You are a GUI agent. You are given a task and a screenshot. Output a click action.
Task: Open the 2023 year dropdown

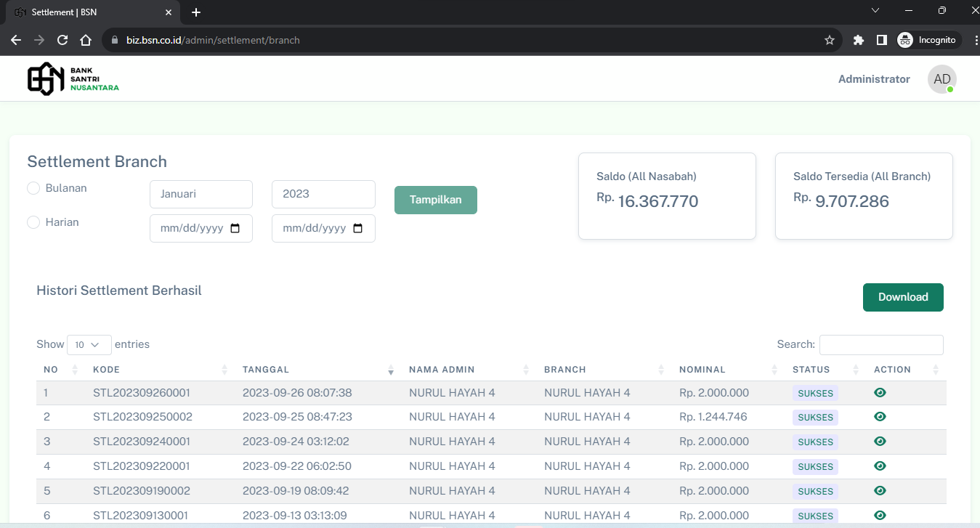pos(323,194)
